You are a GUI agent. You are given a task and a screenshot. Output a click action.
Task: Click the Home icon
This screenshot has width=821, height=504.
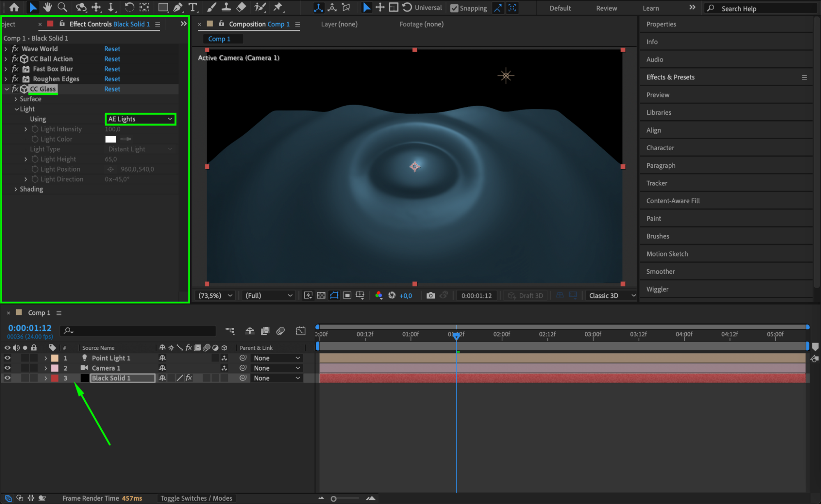(x=14, y=7)
